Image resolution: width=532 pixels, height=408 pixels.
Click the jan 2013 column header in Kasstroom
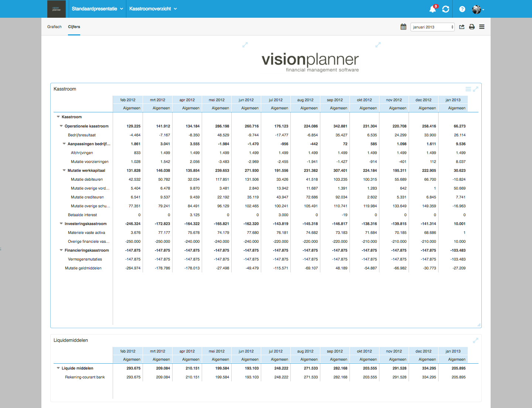453,100
